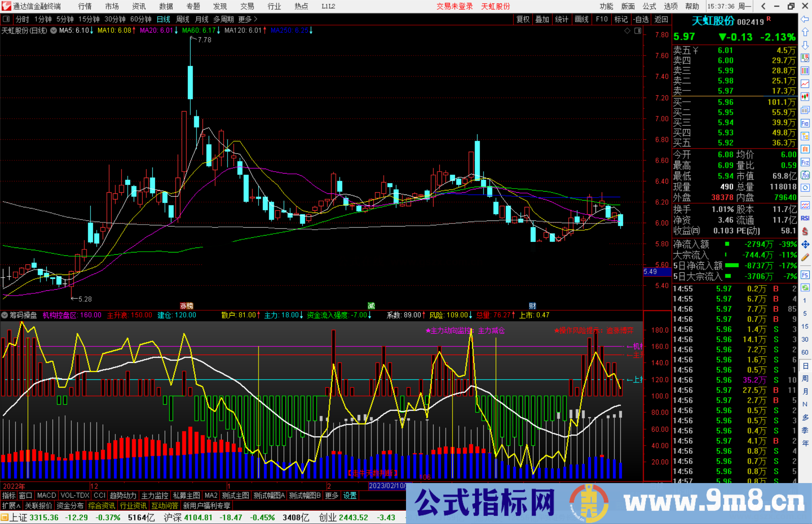The height and width of the screenshot is (524, 812).
Task: Toggle the round button beside 天虹股份(日线)
Action: pyautogui.click(x=54, y=30)
